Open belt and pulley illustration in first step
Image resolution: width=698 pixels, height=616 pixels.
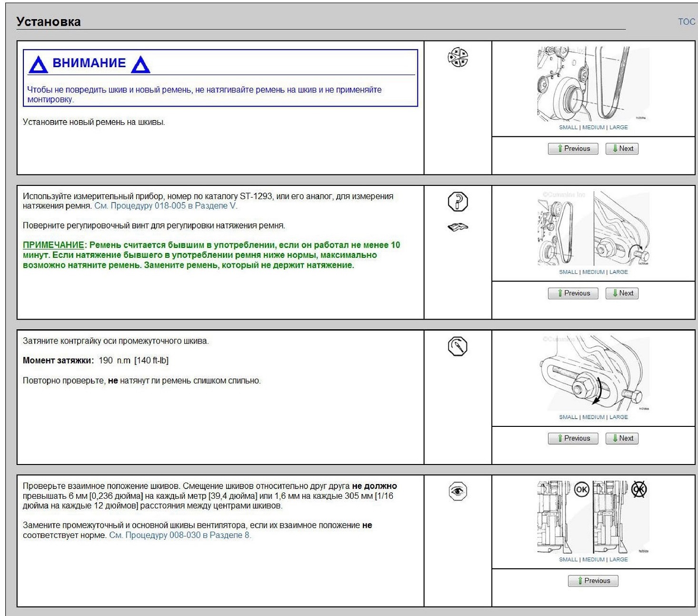click(x=593, y=83)
